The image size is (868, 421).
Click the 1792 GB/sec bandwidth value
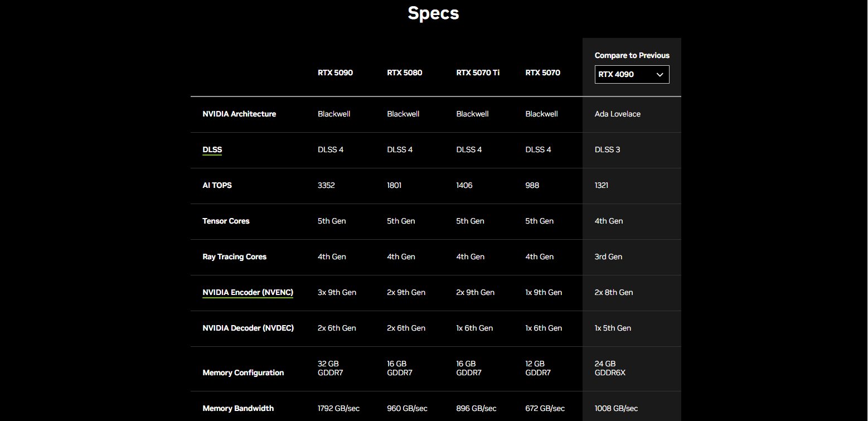pyautogui.click(x=338, y=408)
